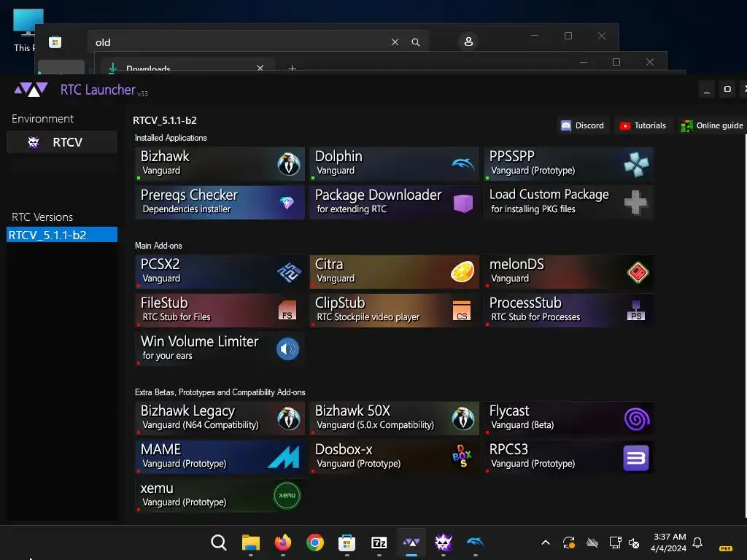
Task: Click the PCSX2 title text
Action: coord(160,264)
